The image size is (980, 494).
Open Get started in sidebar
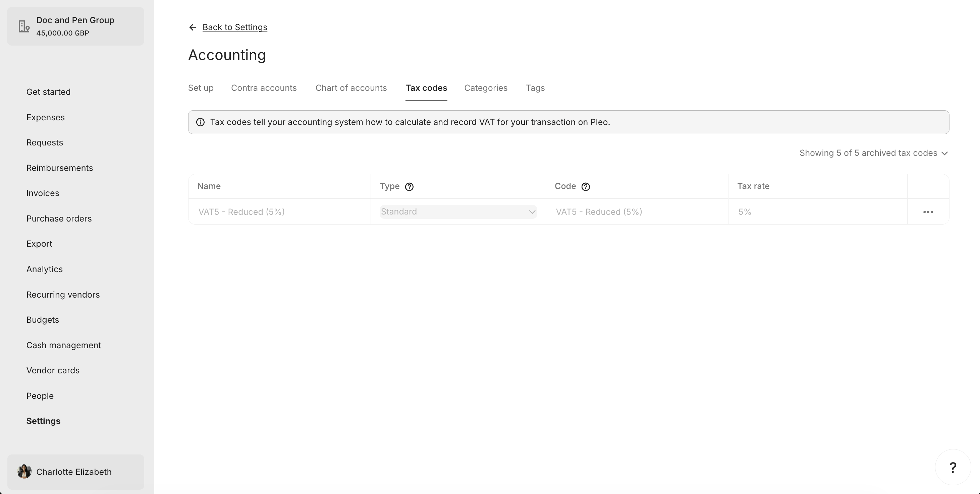[x=48, y=92]
